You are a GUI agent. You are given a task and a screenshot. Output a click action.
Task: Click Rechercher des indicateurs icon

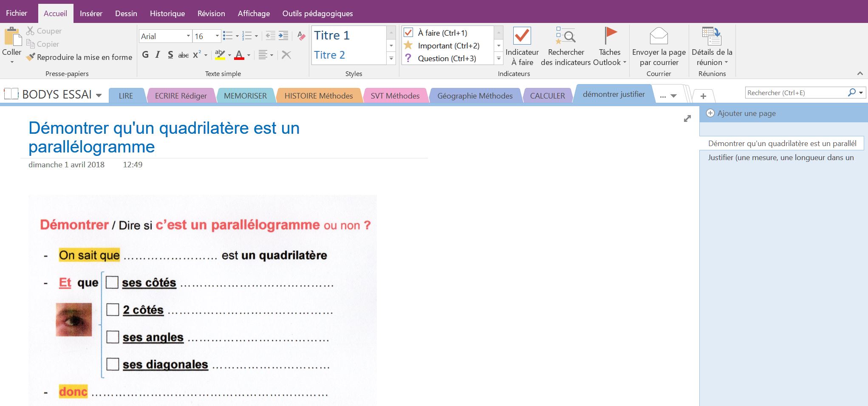(x=565, y=36)
